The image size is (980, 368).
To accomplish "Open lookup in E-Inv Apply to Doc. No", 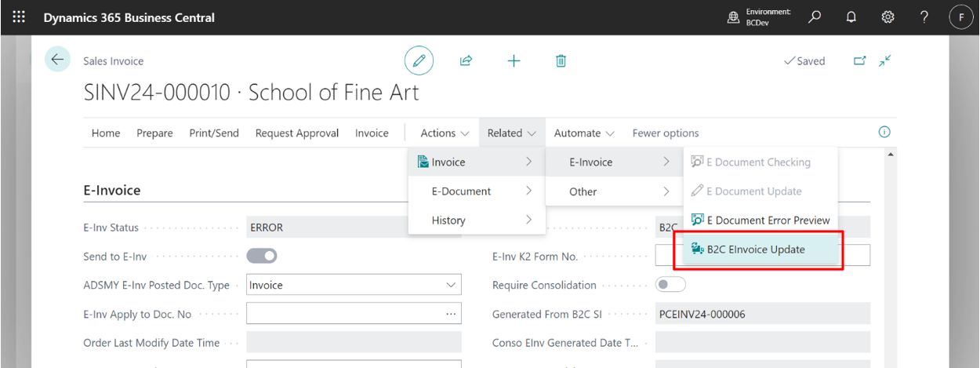I will pos(451,314).
